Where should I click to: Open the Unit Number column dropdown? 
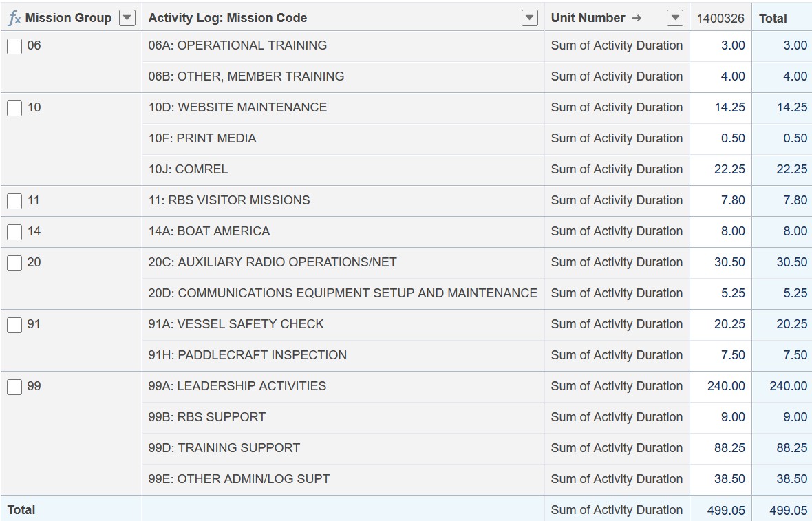pos(675,18)
